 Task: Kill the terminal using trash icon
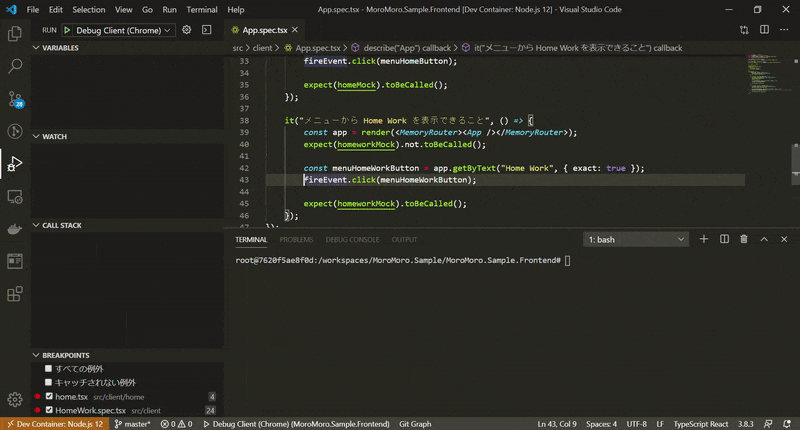tap(743, 239)
